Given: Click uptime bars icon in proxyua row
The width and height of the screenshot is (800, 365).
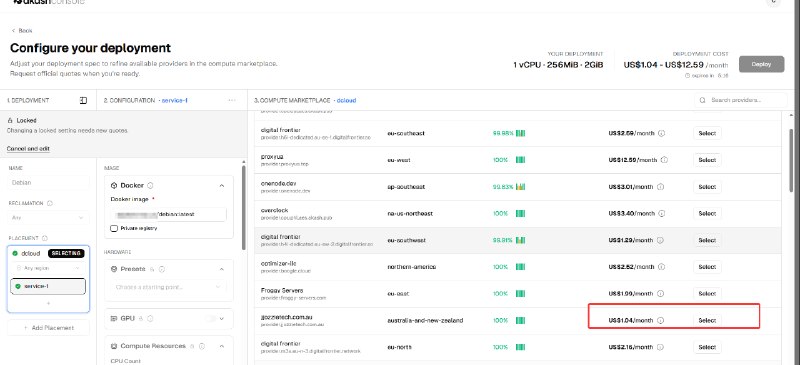Looking at the screenshot, I should pos(520,160).
